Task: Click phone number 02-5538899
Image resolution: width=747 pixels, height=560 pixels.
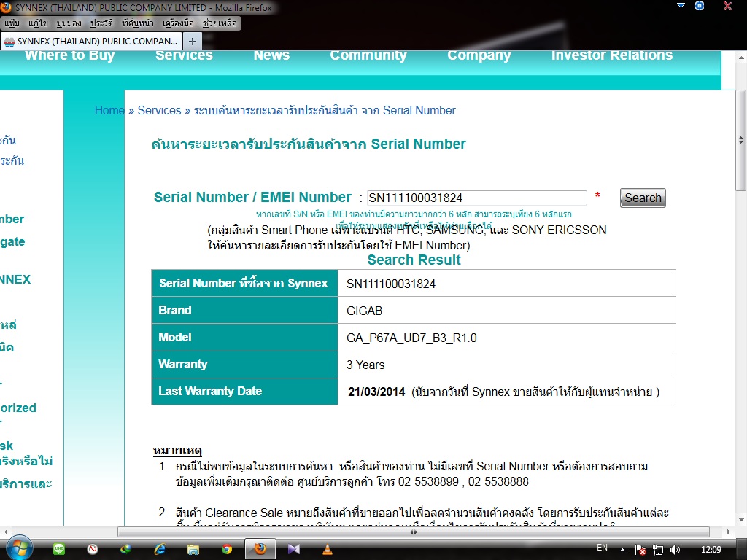Action: click(428, 481)
